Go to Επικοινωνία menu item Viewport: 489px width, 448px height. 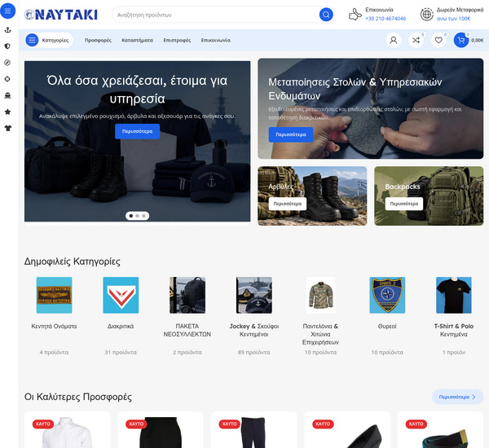[x=216, y=40]
